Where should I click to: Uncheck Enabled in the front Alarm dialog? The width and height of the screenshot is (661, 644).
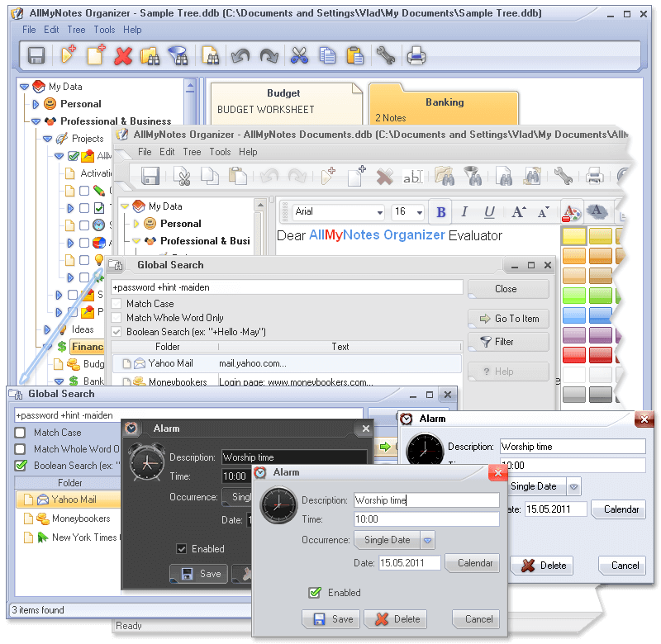pos(315,593)
